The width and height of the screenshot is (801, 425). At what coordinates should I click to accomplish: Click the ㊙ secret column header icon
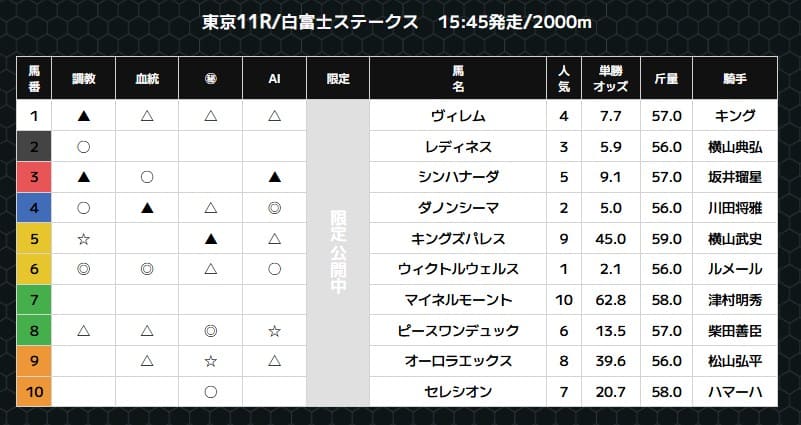[x=210, y=77]
